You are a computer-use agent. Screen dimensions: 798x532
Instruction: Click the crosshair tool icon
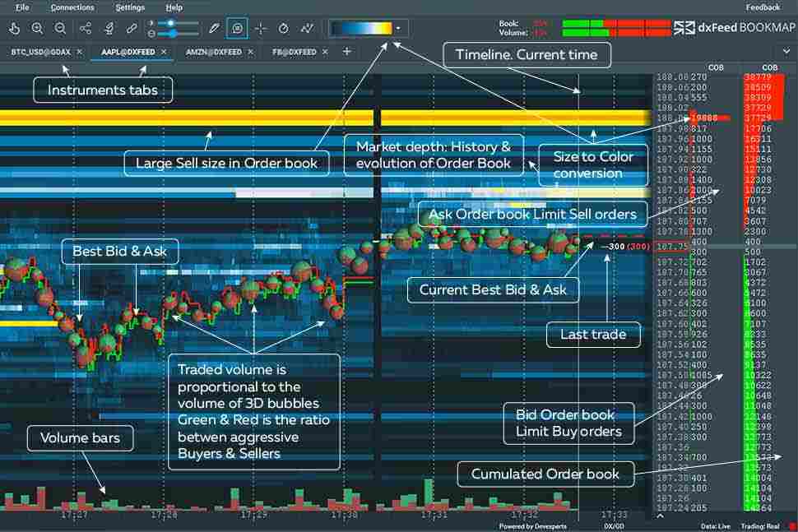[x=261, y=28]
